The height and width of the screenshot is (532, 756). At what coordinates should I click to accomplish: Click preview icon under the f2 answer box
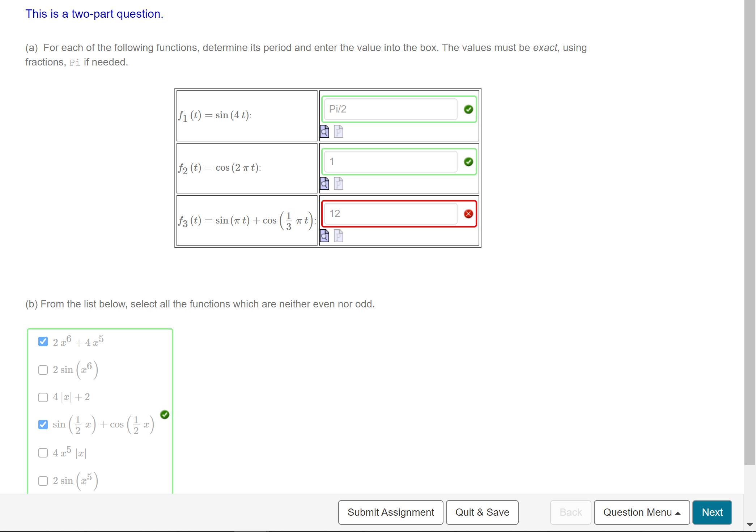tap(324, 184)
